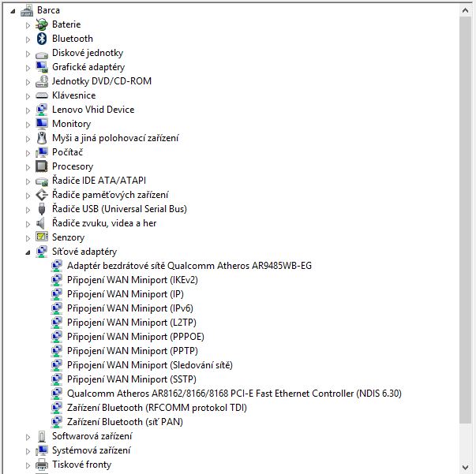
Task: Expand the Senzory category
Action: click(28, 239)
